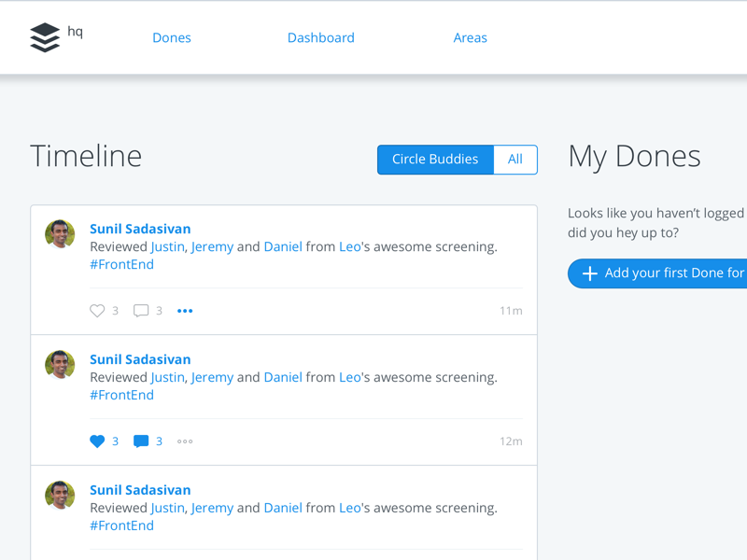
Task: Unlike the second post's filled heart
Action: (x=97, y=441)
